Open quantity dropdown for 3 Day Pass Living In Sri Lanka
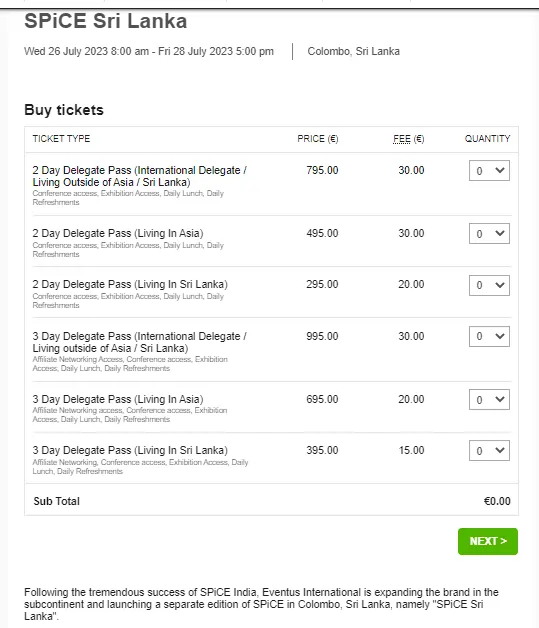This screenshot has width=539, height=628. click(489, 451)
